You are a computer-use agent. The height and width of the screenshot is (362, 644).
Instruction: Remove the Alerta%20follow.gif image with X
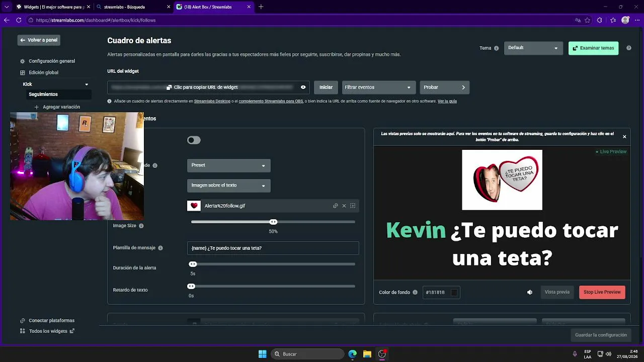pos(344,206)
